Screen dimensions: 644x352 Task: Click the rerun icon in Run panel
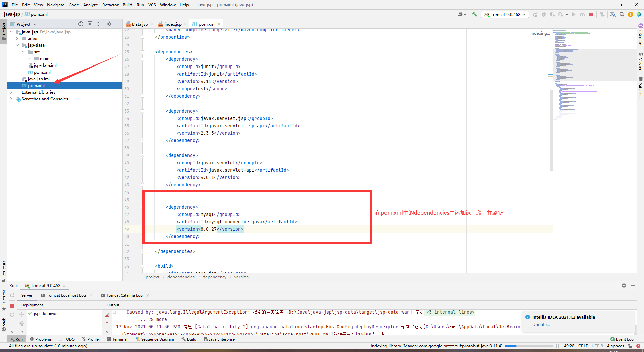coord(12,295)
